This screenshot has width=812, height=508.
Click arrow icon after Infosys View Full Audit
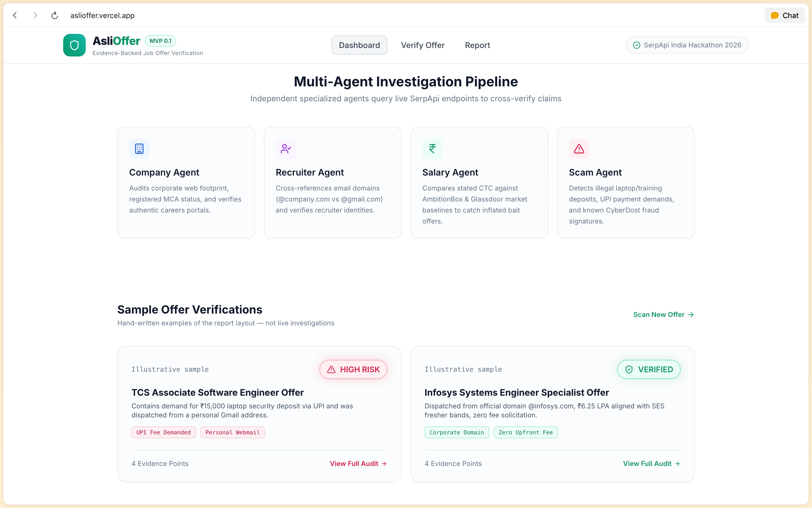678,464
